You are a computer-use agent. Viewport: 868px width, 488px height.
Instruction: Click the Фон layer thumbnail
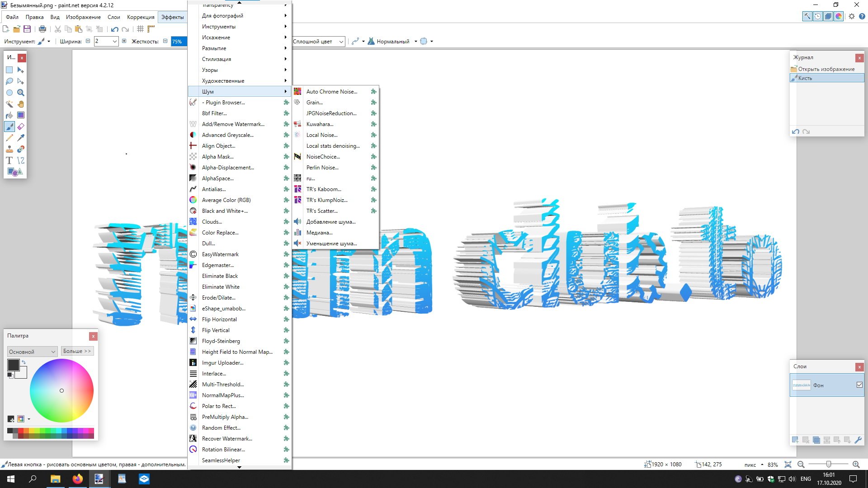click(801, 385)
